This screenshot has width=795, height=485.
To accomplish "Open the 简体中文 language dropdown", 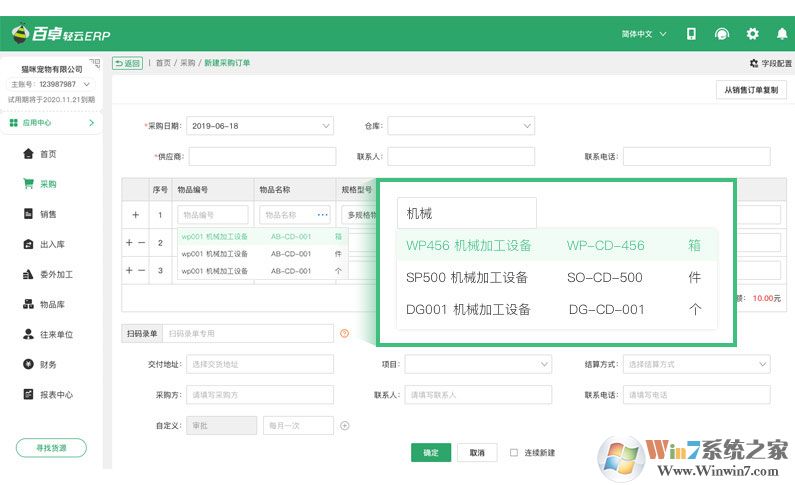I will pos(644,34).
